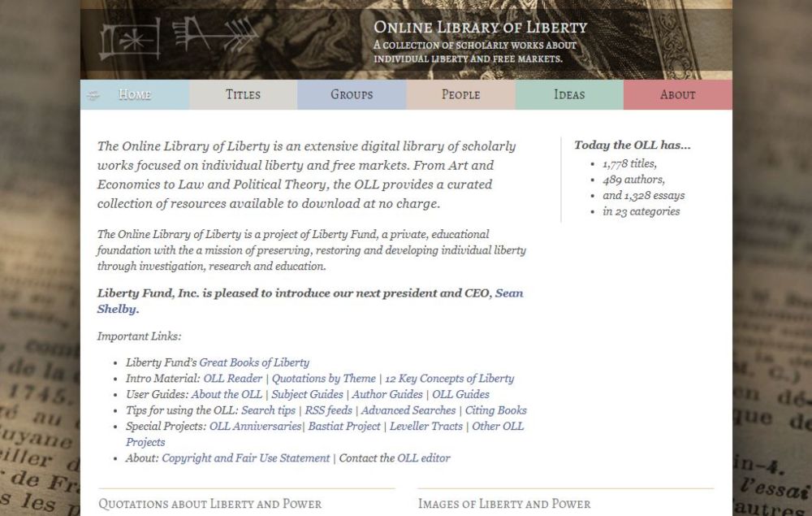Navigate to the Ideas section
This screenshot has height=516, width=812.
tap(568, 94)
